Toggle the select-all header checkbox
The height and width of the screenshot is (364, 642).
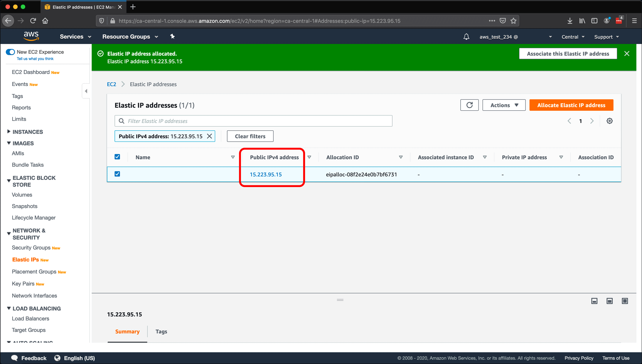click(x=117, y=157)
